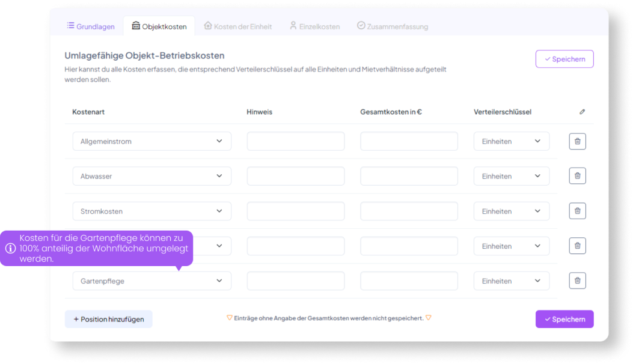Click the trash icon in fourth row

point(577,246)
